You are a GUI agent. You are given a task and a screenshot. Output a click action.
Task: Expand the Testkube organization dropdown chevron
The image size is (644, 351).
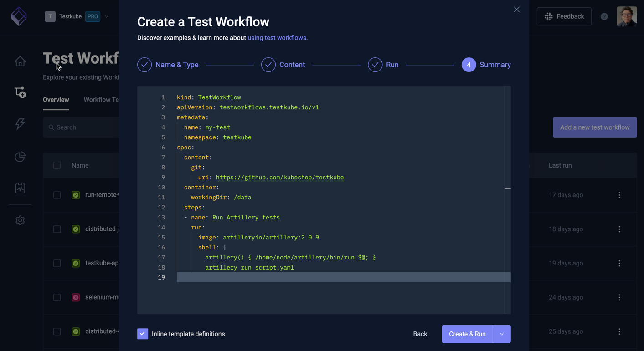click(x=107, y=16)
